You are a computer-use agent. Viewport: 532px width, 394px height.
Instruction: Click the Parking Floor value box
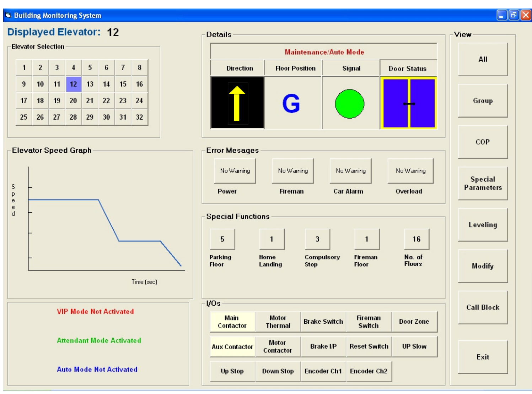222,239
